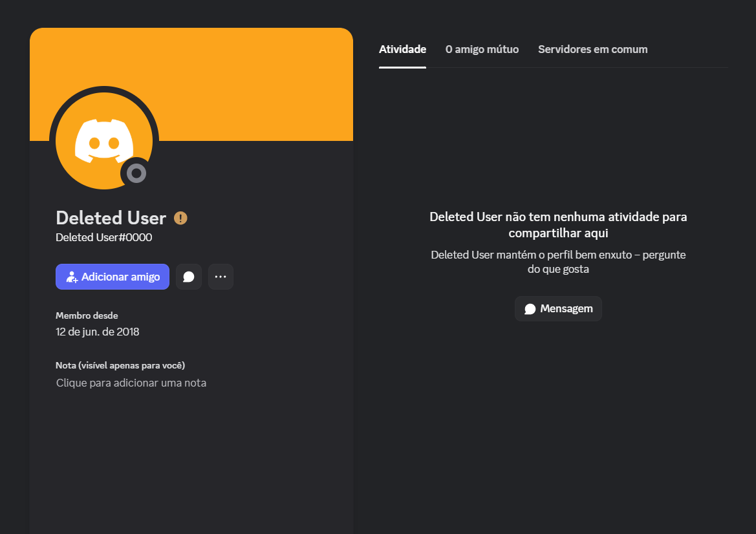756x534 pixels.
Task: Click the warning badge next to Deleted User
Action: pyautogui.click(x=180, y=219)
